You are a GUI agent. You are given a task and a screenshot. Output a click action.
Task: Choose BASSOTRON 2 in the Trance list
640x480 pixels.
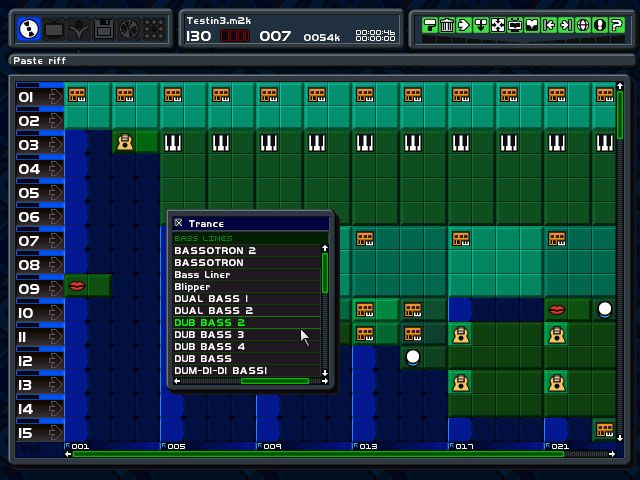pos(215,251)
